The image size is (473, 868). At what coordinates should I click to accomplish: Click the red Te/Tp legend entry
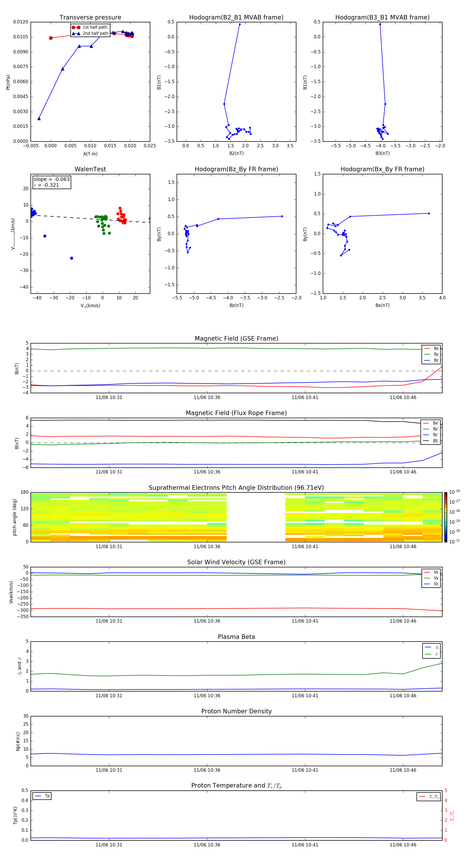pos(429,796)
